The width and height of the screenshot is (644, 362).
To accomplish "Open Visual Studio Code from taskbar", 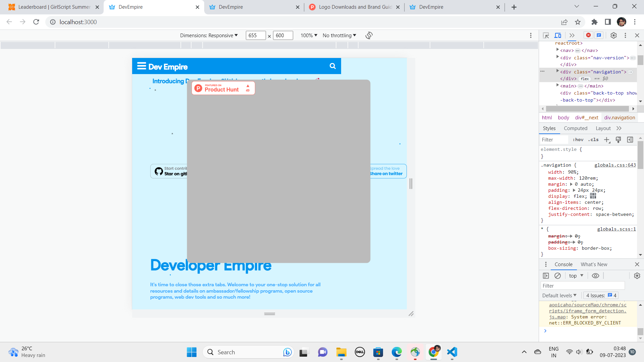I will point(452,352).
